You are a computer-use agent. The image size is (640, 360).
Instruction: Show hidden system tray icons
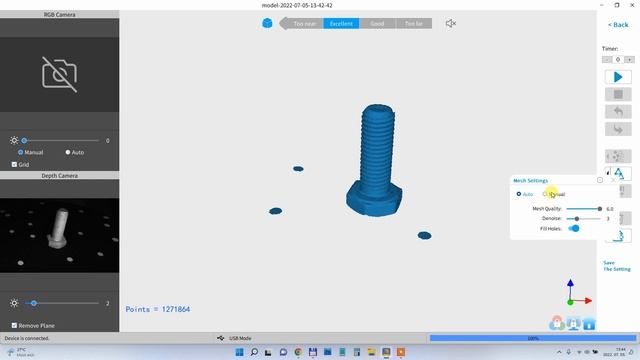click(x=559, y=352)
